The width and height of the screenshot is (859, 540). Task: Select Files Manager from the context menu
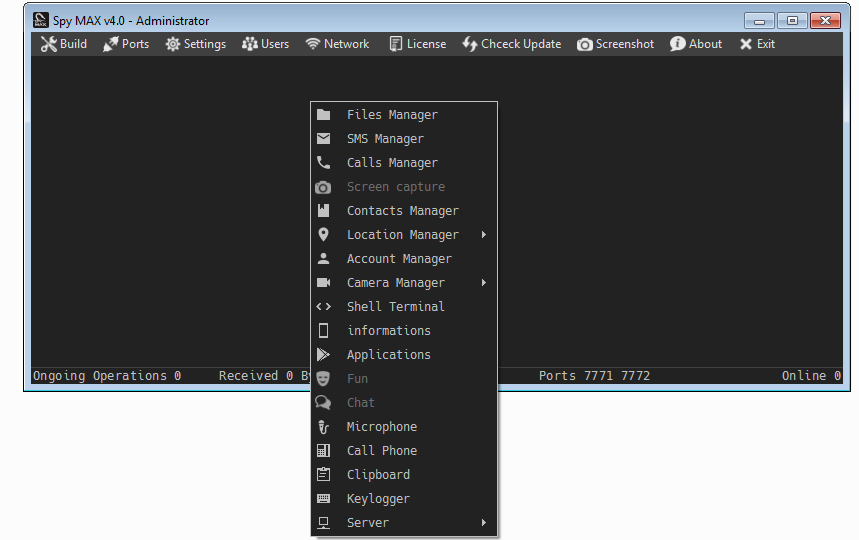pos(392,115)
